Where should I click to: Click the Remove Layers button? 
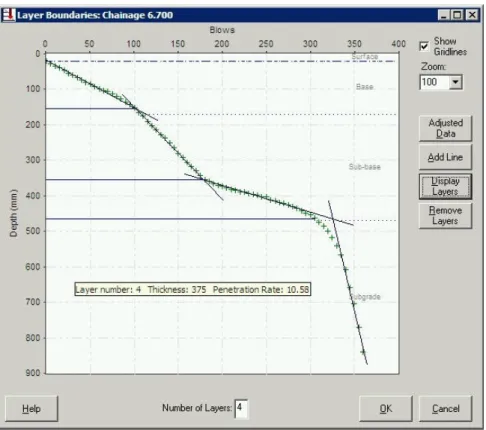tap(445, 216)
